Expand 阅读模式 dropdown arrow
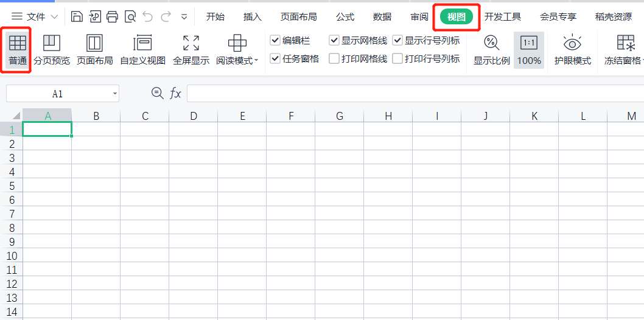 pos(256,61)
